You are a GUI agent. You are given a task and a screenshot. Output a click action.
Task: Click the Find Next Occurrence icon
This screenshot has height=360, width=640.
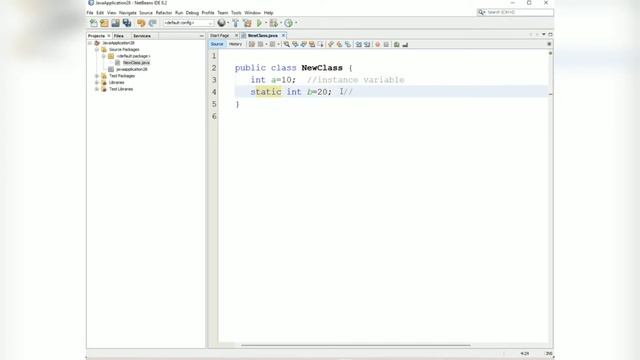coord(304,44)
